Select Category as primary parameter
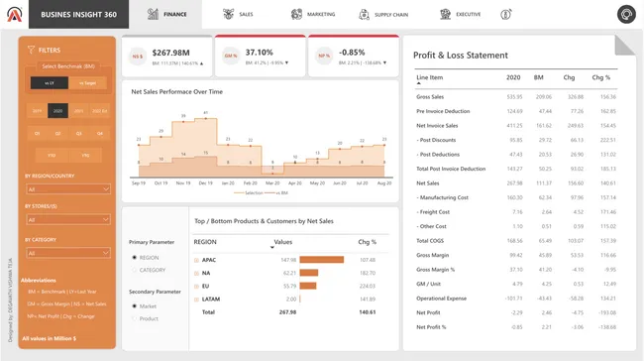Screen dimensions: 644x361 coord(135,270)
